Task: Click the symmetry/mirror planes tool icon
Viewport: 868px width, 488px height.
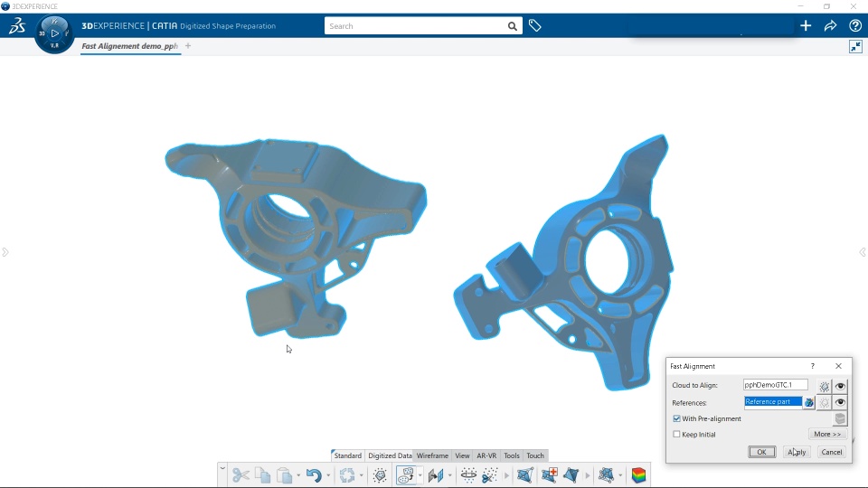Action: click(x=436, y=474)
